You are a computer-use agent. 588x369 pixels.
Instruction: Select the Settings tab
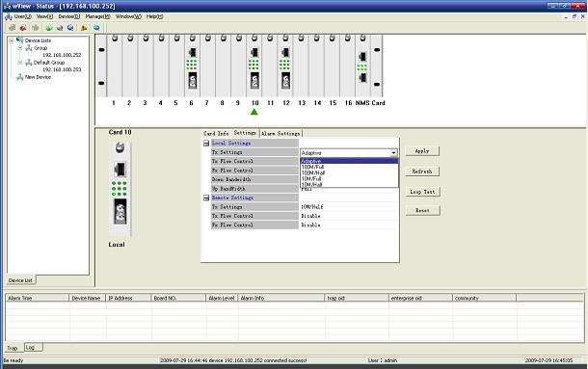245,133
